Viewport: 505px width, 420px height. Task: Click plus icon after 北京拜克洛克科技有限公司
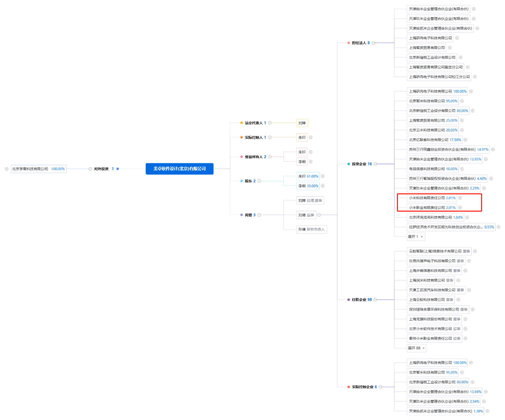coord(467,218)
